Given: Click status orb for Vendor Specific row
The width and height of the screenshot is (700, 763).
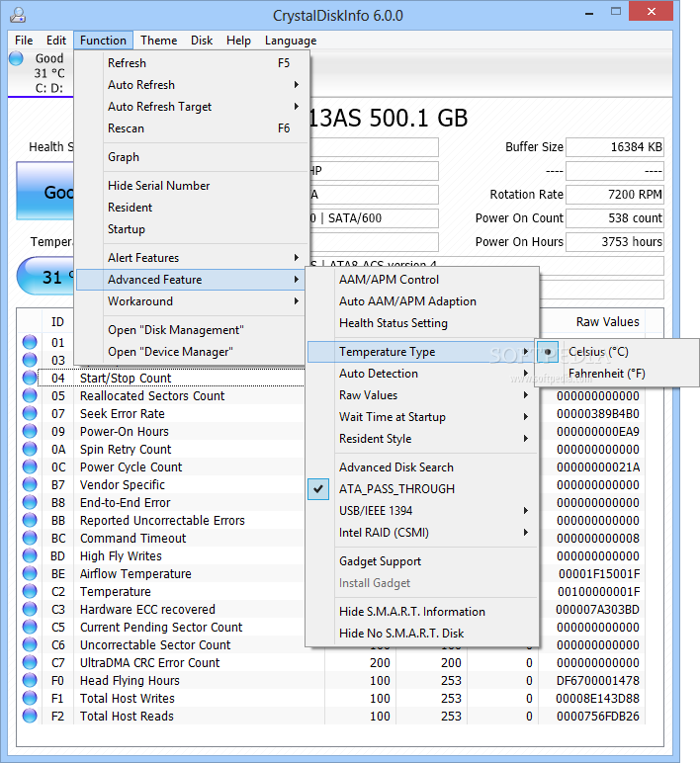Looking at the screenshot, I should point(30,484).
